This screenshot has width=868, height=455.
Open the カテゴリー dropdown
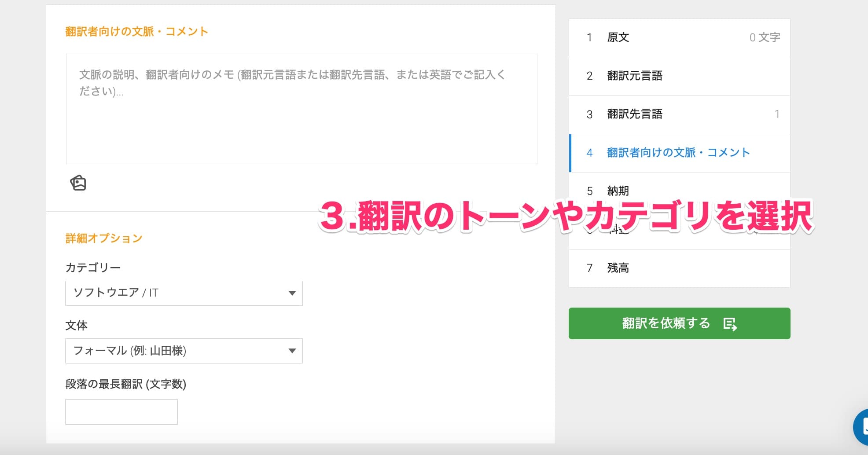(x=184, y=293)
